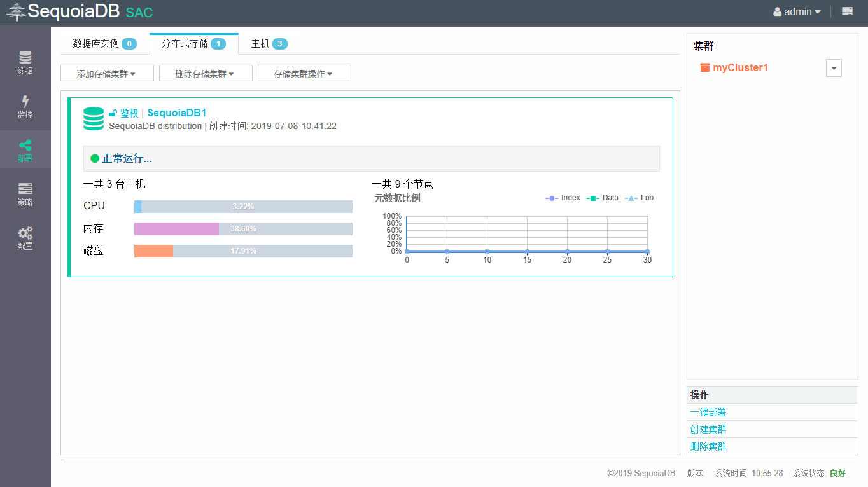This screenshot has height=487, width=868.
Task: Click the 磁盘 usage bar 17.91%
Action: pyautogui.click(x=243, y=251)
